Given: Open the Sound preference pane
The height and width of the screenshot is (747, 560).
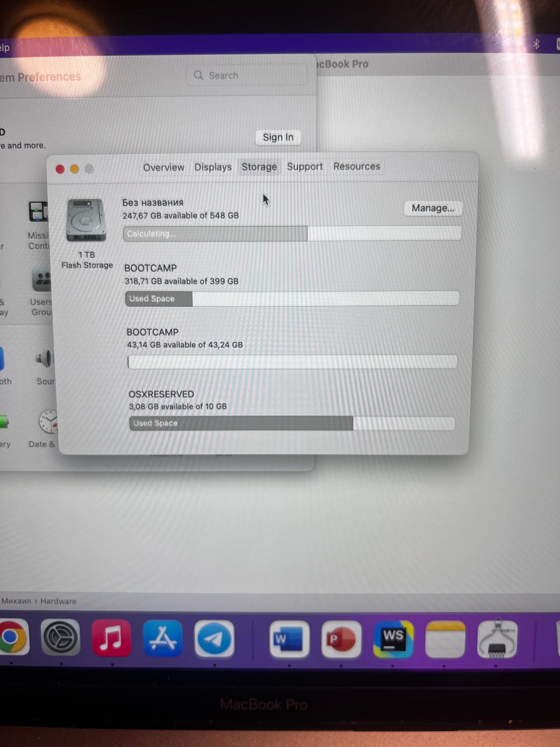Looking at the screenshot, I should point(44,367).
